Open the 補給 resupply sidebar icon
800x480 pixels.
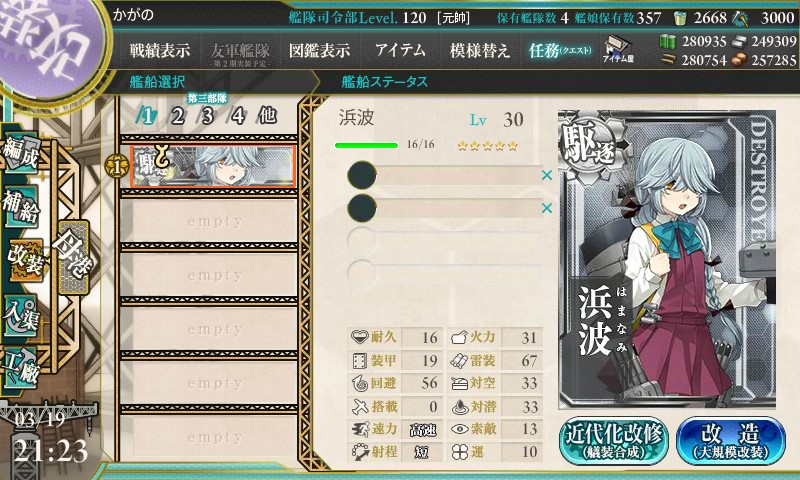click(20, 206)
